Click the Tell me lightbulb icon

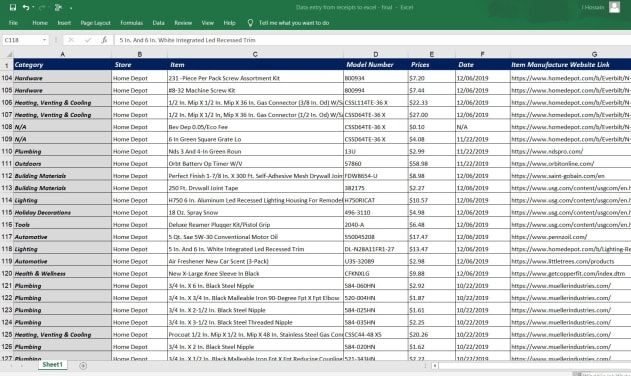(x=250, y=23)
